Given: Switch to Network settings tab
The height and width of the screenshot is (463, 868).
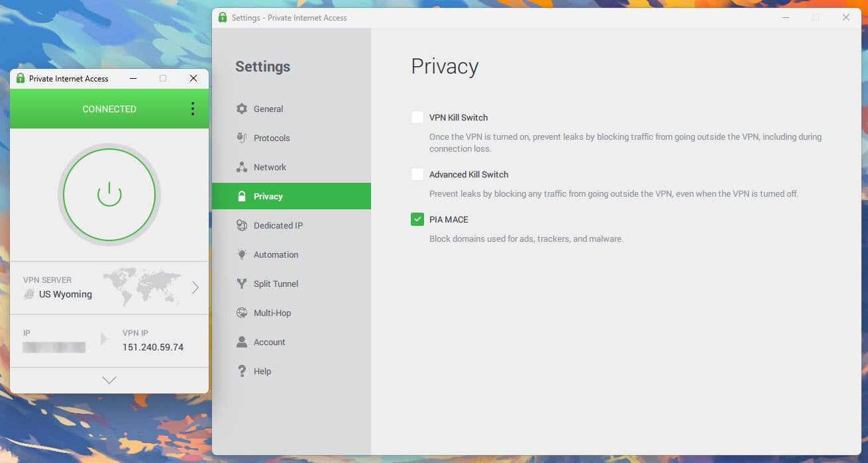Looking at the screenshot, I should [292, 167].
